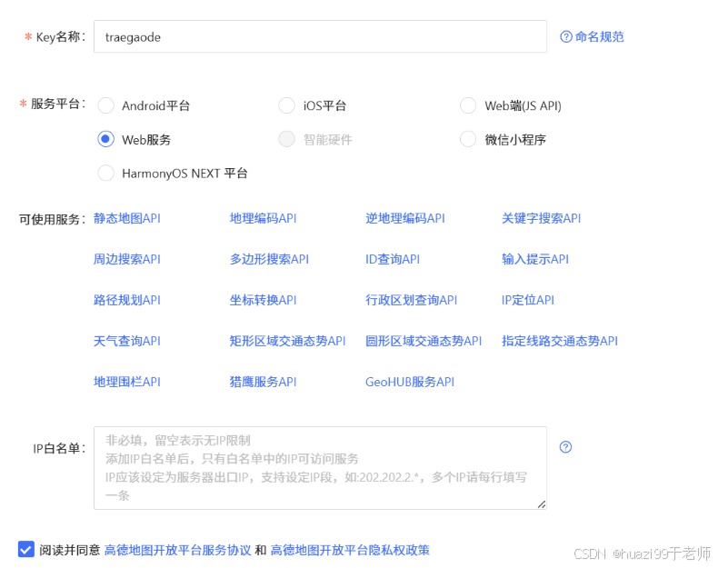
Task: Click the question mark icon beside 命名规范
Action: [566, 36]
